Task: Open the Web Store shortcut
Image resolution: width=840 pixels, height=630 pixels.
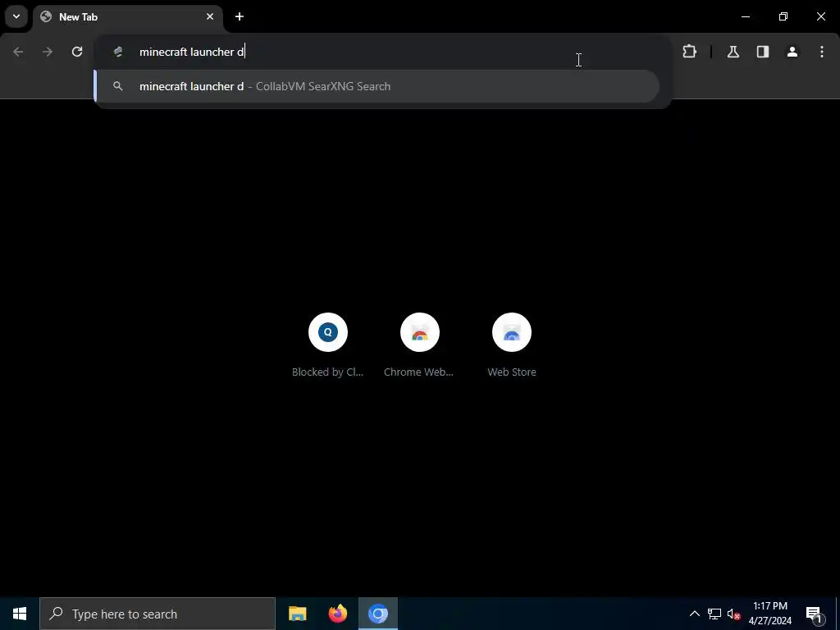Action: [512, 345]
